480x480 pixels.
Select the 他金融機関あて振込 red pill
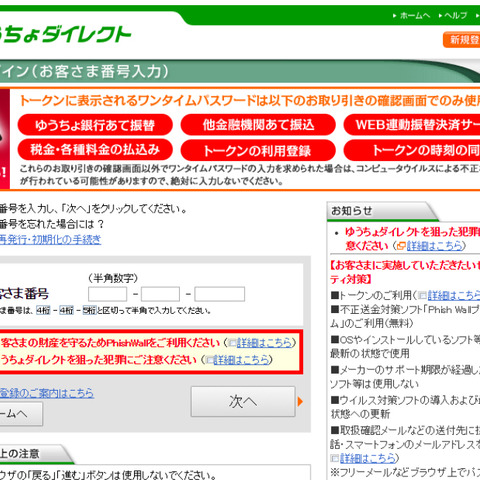click(x=258, y=125)
